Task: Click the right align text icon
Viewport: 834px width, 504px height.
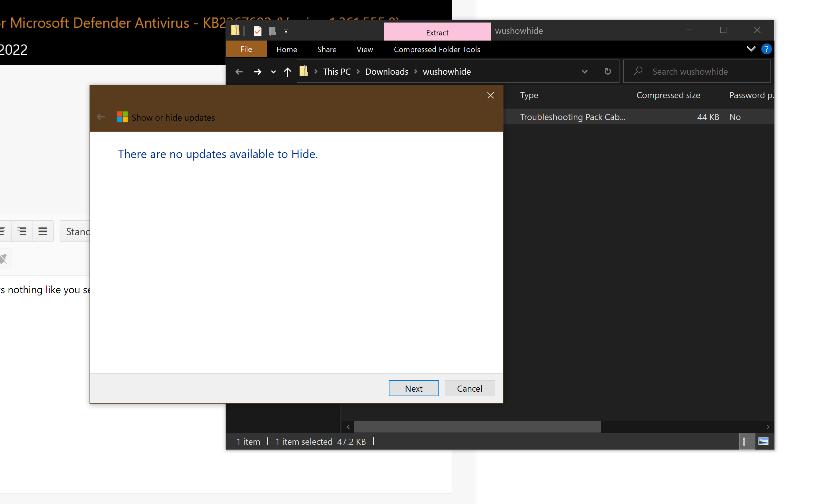Action: click(22, 231)
